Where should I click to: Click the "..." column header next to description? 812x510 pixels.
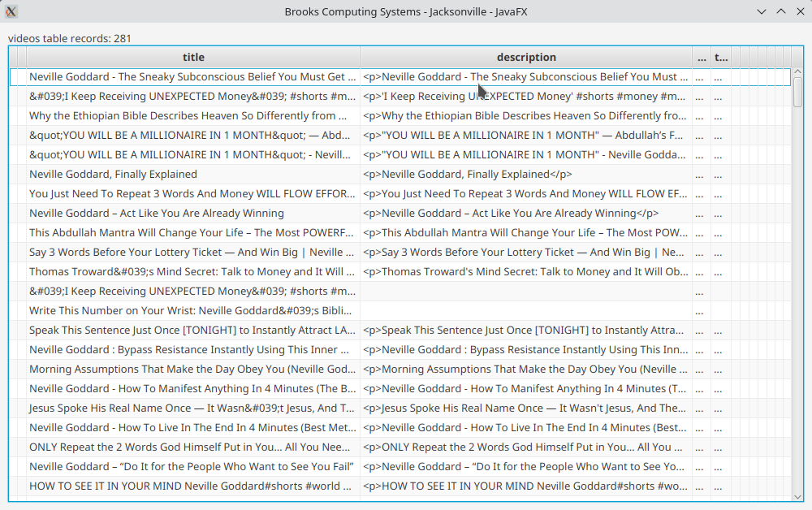(702, 58)
